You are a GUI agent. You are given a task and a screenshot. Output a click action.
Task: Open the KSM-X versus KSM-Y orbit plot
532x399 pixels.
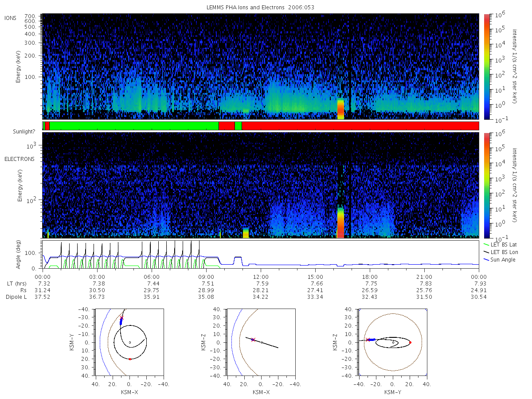(129, 342)
